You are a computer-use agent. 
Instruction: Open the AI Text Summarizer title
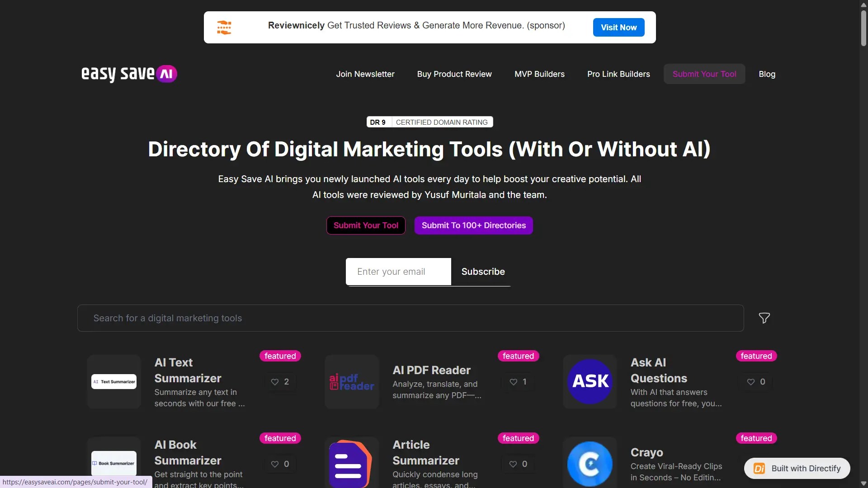[188, 371]
